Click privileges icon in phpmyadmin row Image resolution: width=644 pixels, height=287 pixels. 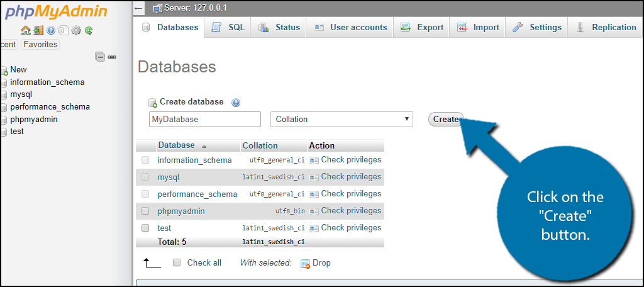tap(314, 211)
